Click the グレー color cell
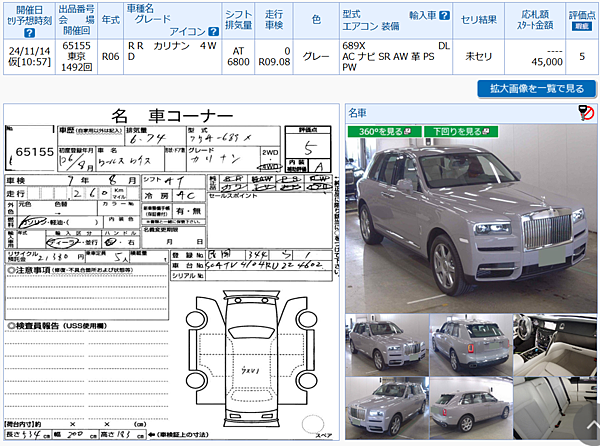600x446 pixels. coord(316,56)
